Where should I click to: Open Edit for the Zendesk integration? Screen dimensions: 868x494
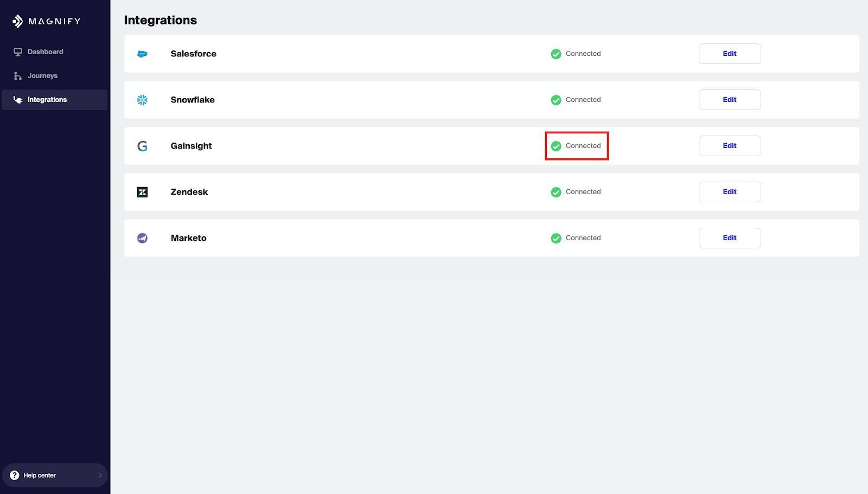click(729, 192)
